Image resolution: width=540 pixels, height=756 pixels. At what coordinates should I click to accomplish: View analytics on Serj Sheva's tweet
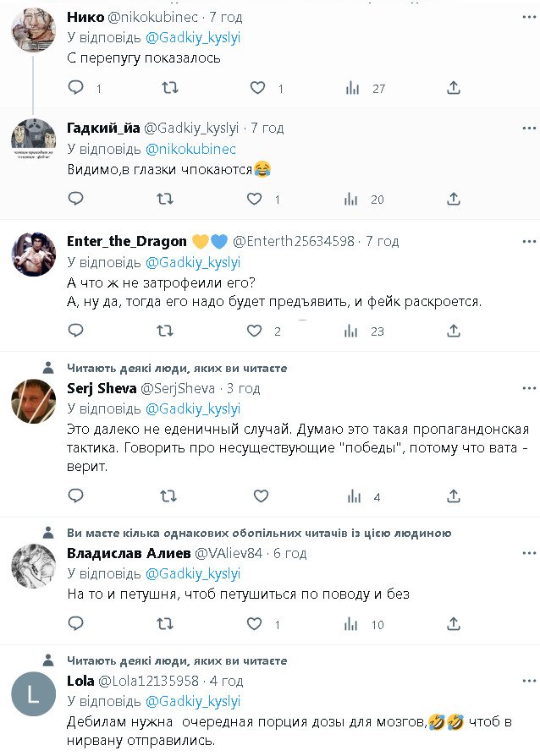tap(352, 496)
